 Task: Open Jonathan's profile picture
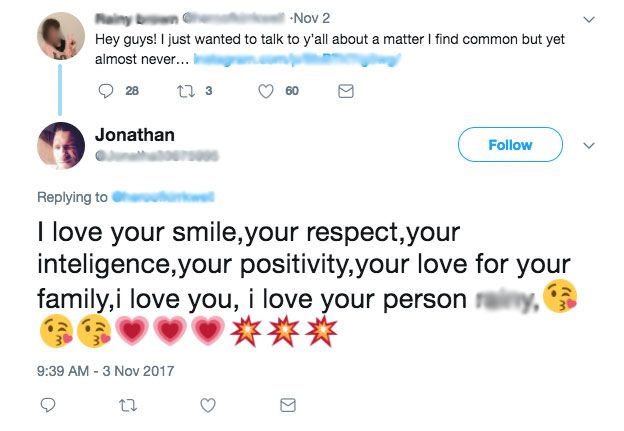pyautogui.click(x=61, y=146)
